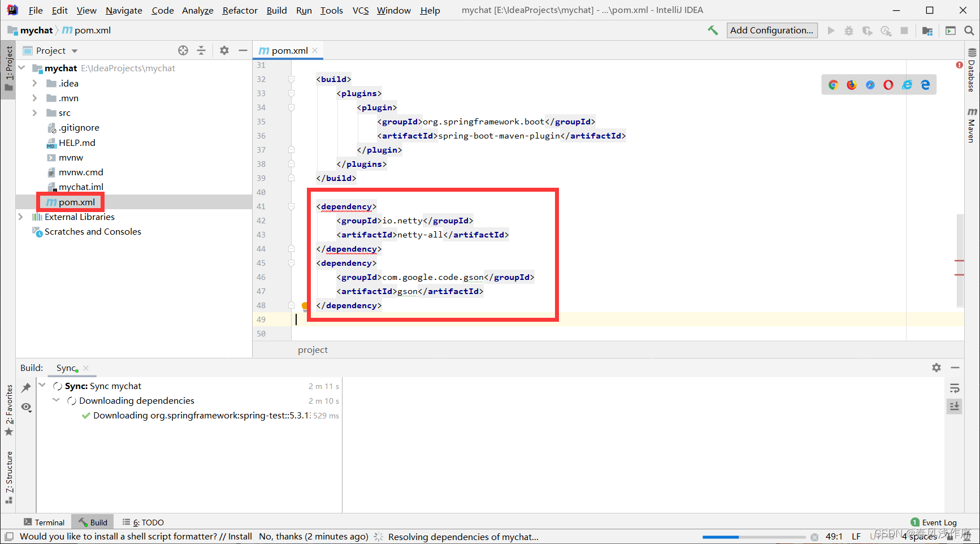
Task: Click the 49:1 caret position indicator
Action: (x=834, y=537)
